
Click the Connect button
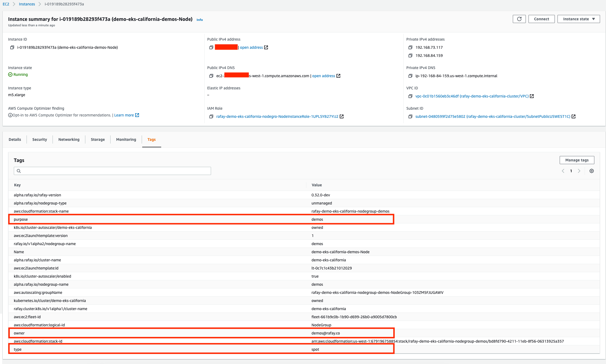click(542, 19)
